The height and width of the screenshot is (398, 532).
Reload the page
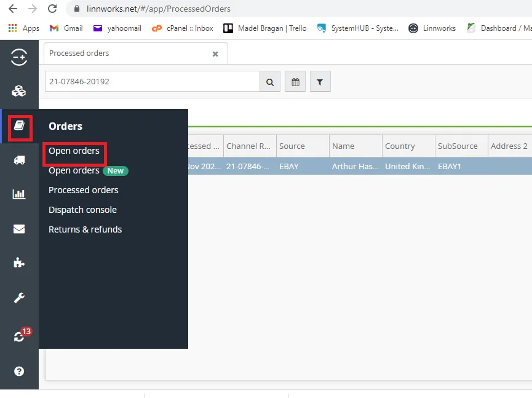coord(52,9)
